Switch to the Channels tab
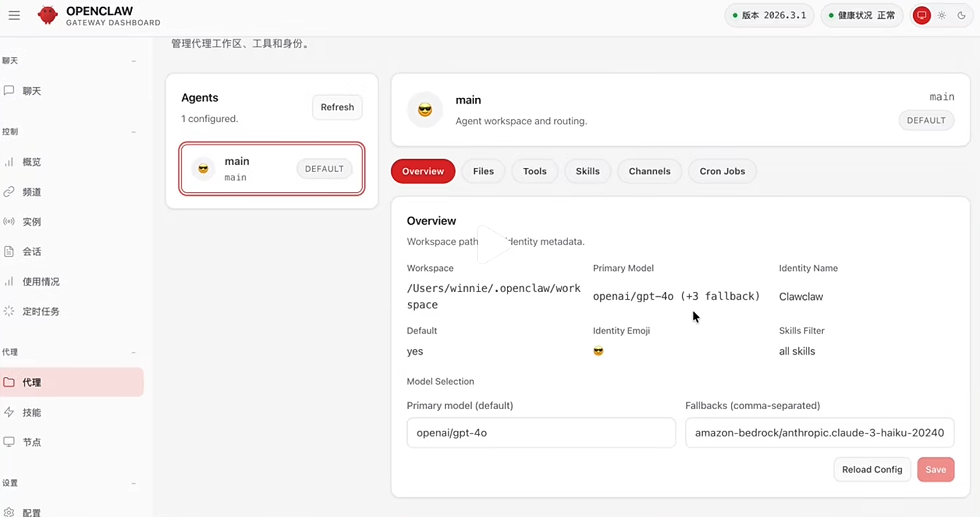Image resolution: width=980 pixels, height=517 pixels. pos(649,171)
